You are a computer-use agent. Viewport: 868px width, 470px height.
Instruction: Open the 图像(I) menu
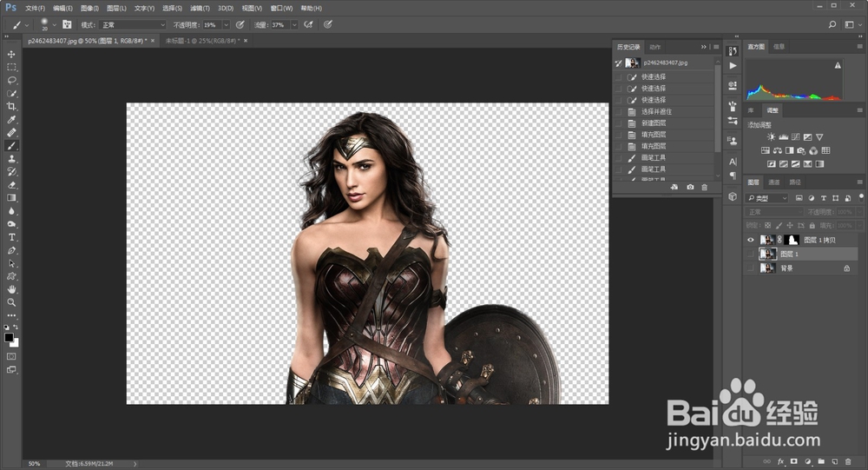coord(89,9)
